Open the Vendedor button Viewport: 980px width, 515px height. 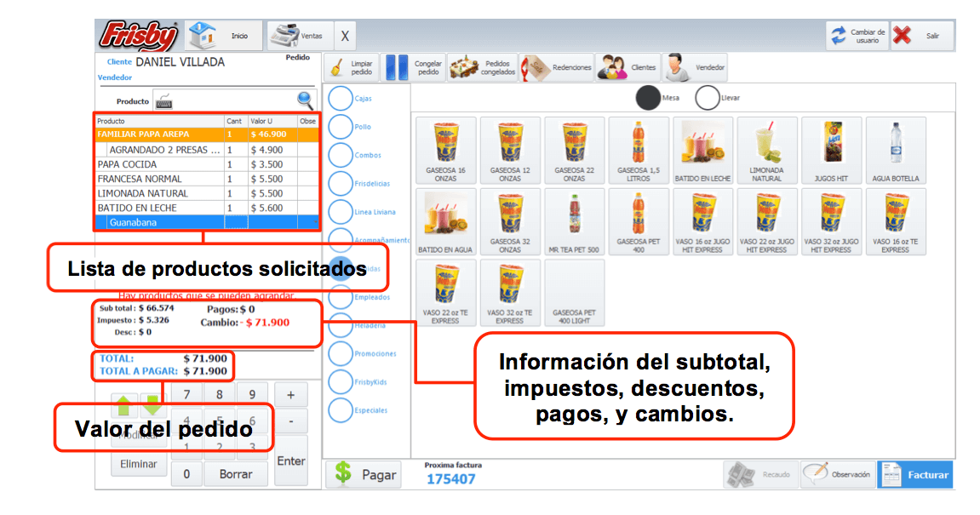[x=695, y=67]
